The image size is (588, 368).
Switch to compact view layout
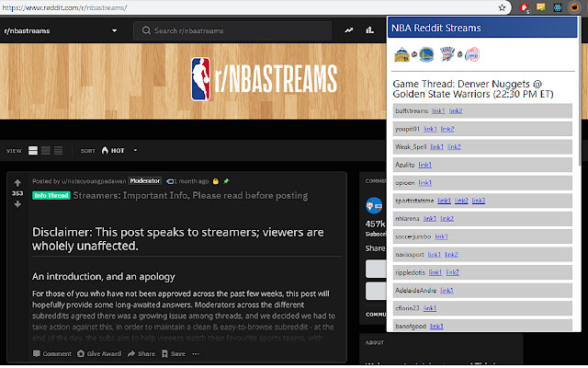click(58, 151)
